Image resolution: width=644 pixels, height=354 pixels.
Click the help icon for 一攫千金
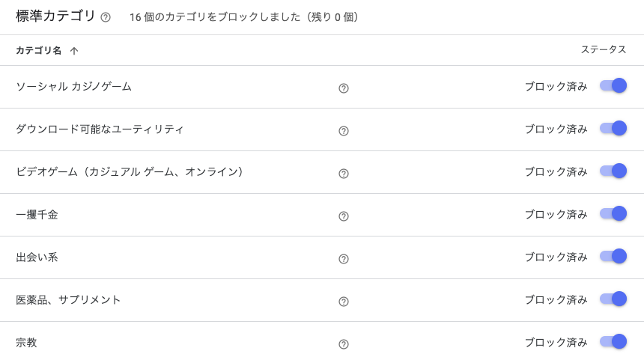pyautogui.click(x=344, y=216)
